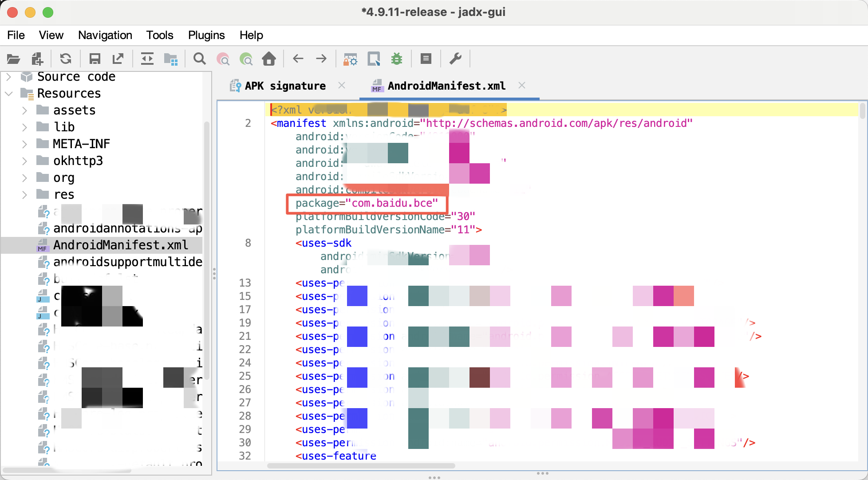Viewport: 868px width, 480px height.
Task: Open the Tools menu
Action: 160,35
